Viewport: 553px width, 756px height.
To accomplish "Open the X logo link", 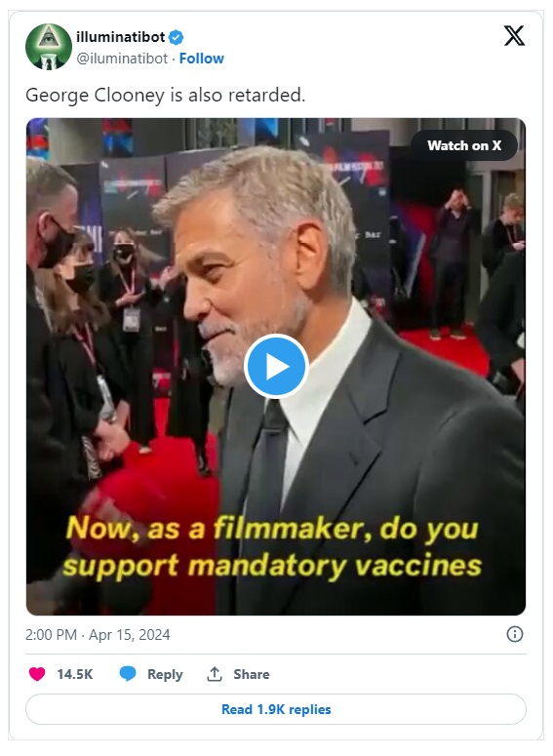I will [514, 36].
